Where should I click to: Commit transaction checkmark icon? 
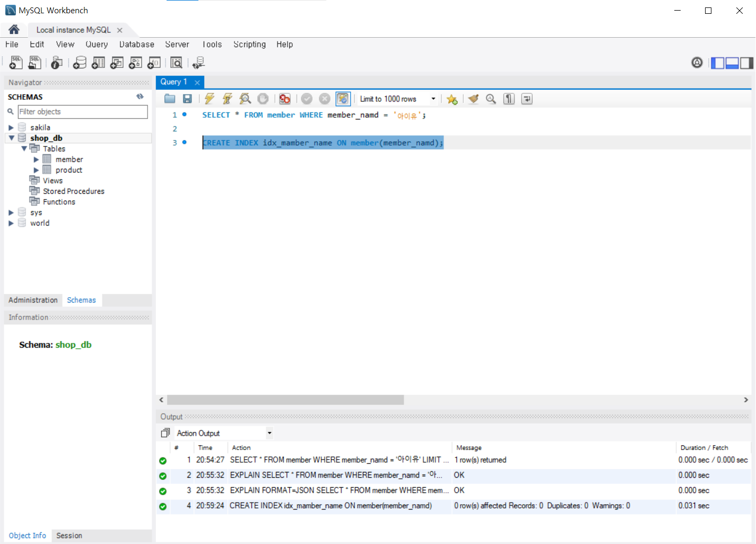tap(307, 99)
